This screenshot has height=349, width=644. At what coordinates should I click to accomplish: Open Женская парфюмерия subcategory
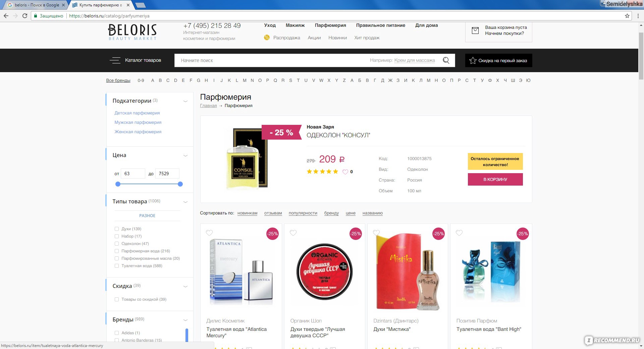138,132
